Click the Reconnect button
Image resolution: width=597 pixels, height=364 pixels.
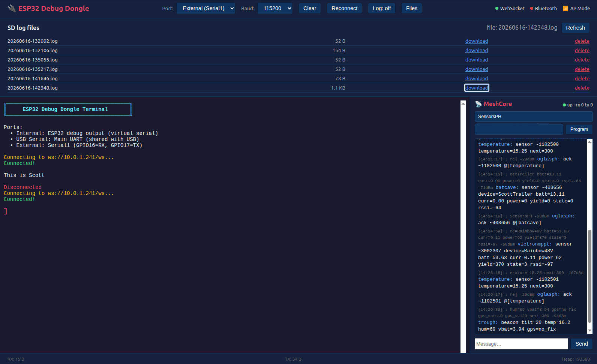click(344, 8)
